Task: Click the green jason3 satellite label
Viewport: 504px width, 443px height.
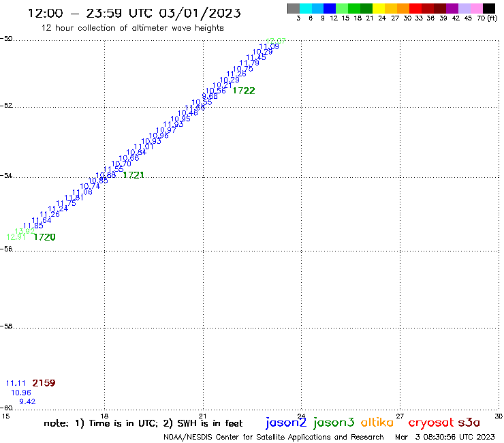Action: (x=334, y=423)
